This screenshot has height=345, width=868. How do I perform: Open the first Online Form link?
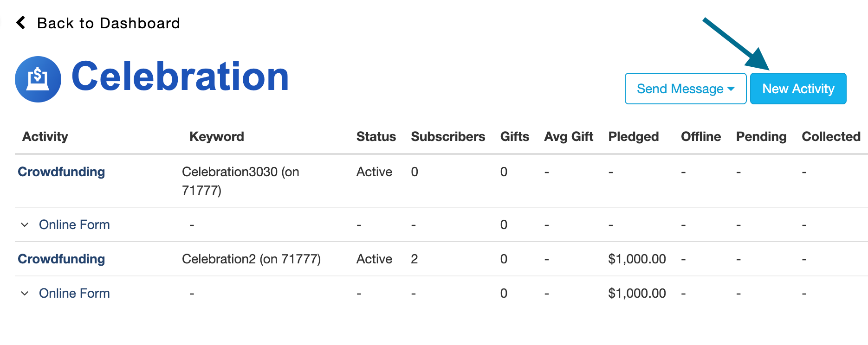tap(74, 225)
